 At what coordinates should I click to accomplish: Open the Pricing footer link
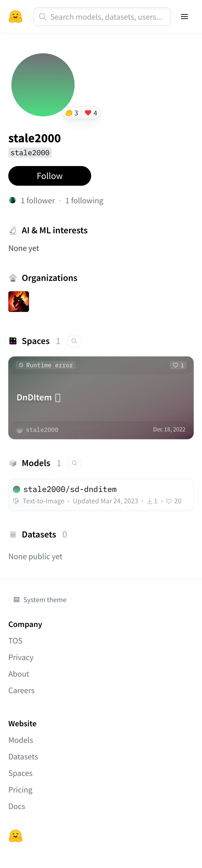click(21, 790)
